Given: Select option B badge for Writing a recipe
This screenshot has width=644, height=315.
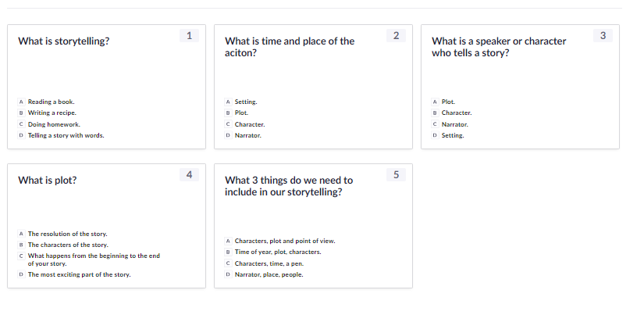Looking at the screenshot, I should (x=21, y=113).
